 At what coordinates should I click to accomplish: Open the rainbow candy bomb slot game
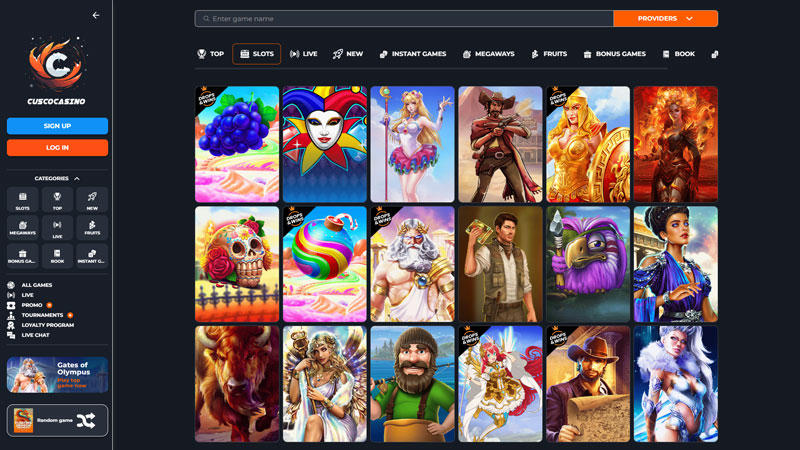[x=324, y=264]
